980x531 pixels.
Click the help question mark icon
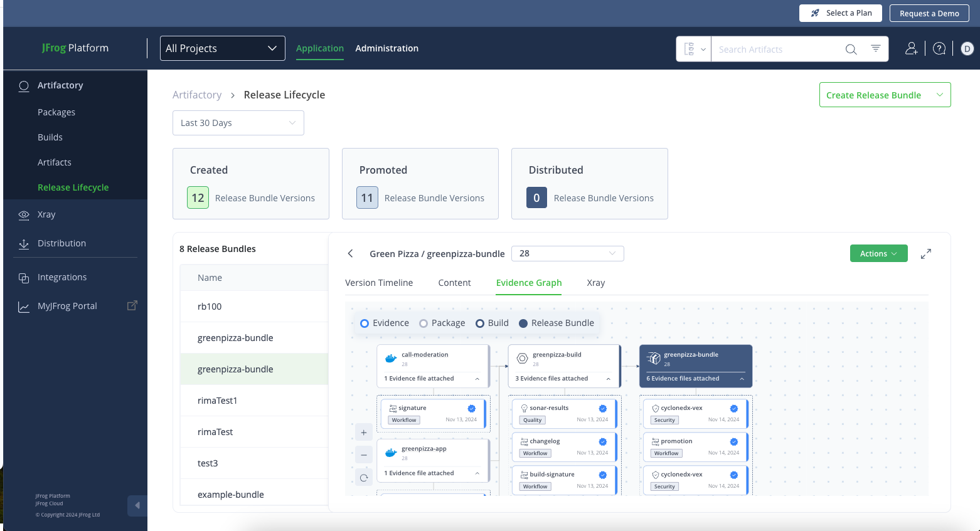pyautogui.click(x=939, y=49)
